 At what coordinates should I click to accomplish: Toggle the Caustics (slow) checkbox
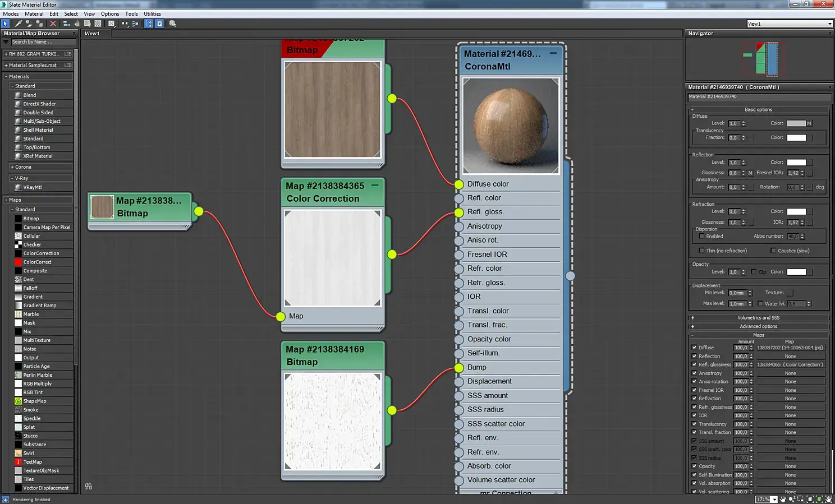773,251
